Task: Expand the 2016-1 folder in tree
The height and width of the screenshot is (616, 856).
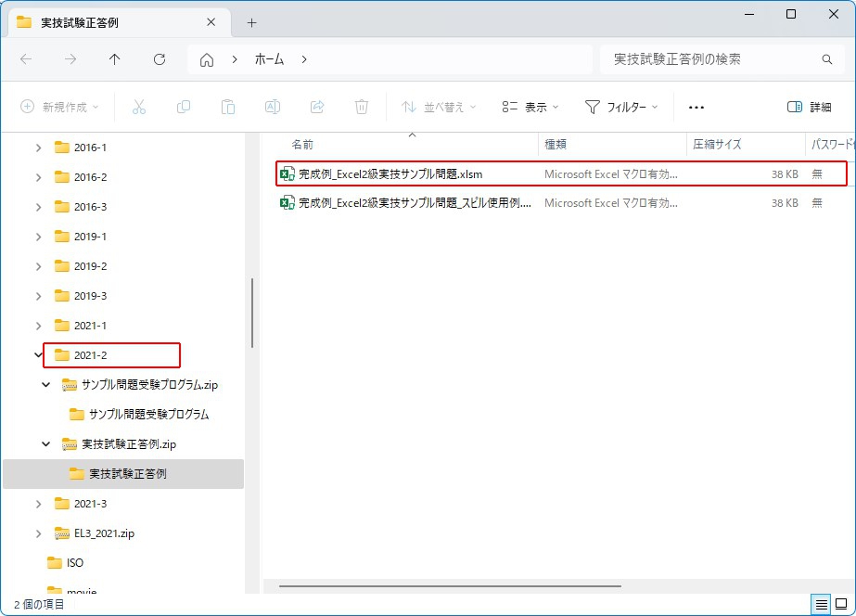Action: click(38, 148)
